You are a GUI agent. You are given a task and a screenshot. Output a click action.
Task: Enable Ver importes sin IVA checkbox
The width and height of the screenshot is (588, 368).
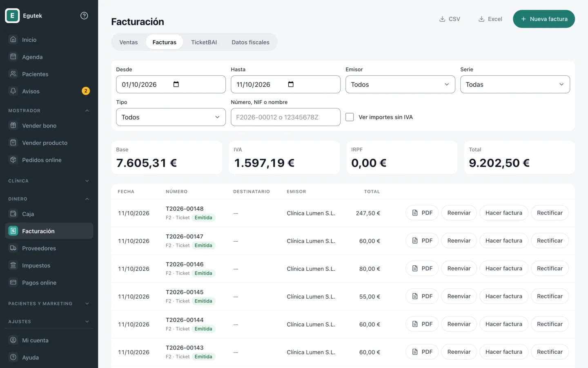coord(350,117)
